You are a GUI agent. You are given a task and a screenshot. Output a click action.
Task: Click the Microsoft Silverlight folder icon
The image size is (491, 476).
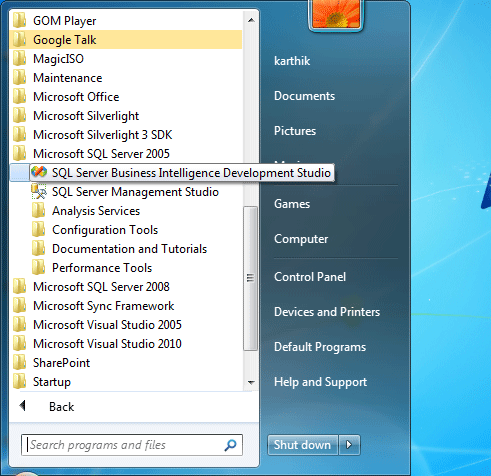(x=19, y=116)
